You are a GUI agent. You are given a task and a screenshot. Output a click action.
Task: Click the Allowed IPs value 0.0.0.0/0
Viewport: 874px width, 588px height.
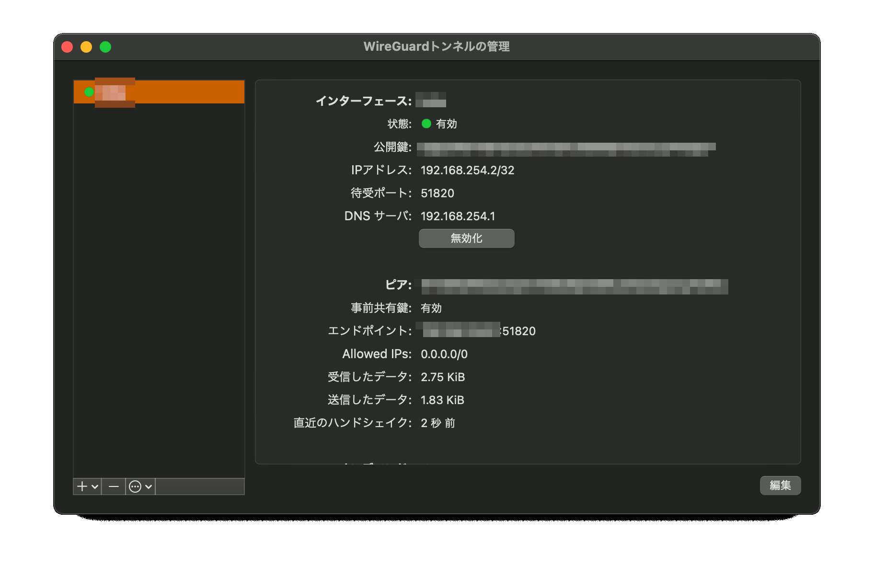444,354
